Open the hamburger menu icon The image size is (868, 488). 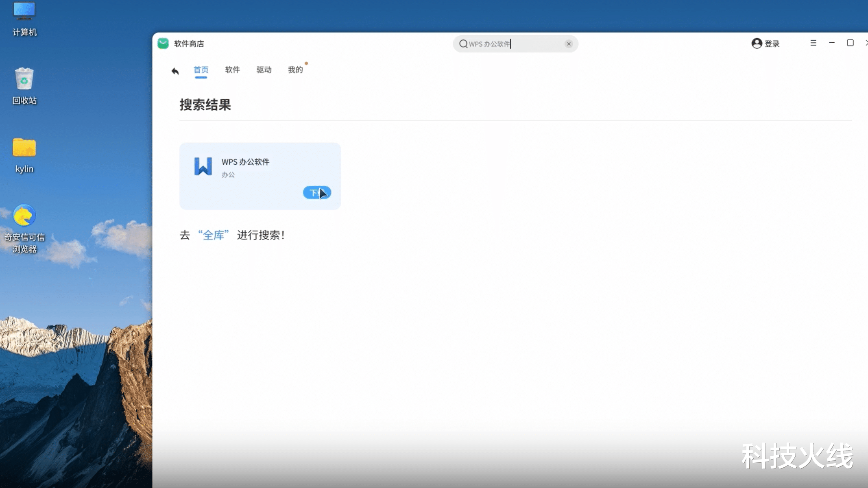(x=813, y=43)
